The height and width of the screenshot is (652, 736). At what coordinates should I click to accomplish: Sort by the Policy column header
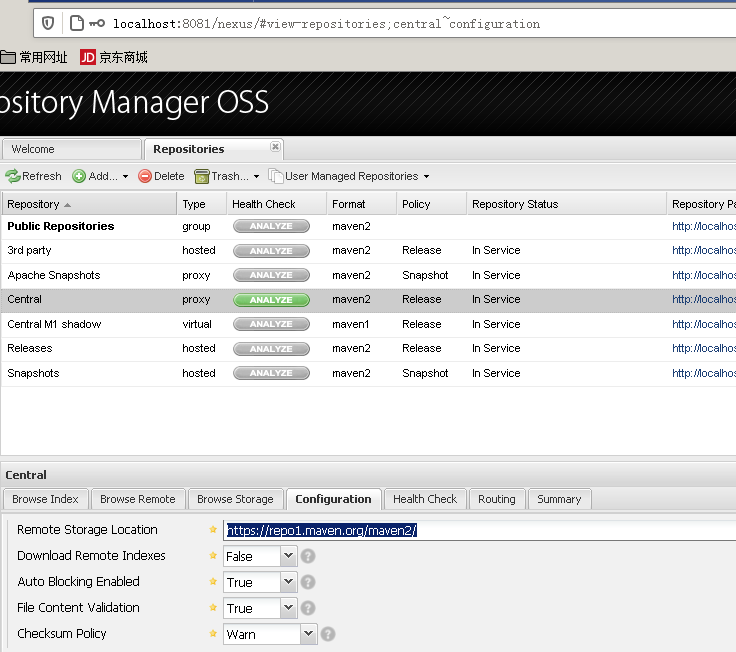pos(432,204)
